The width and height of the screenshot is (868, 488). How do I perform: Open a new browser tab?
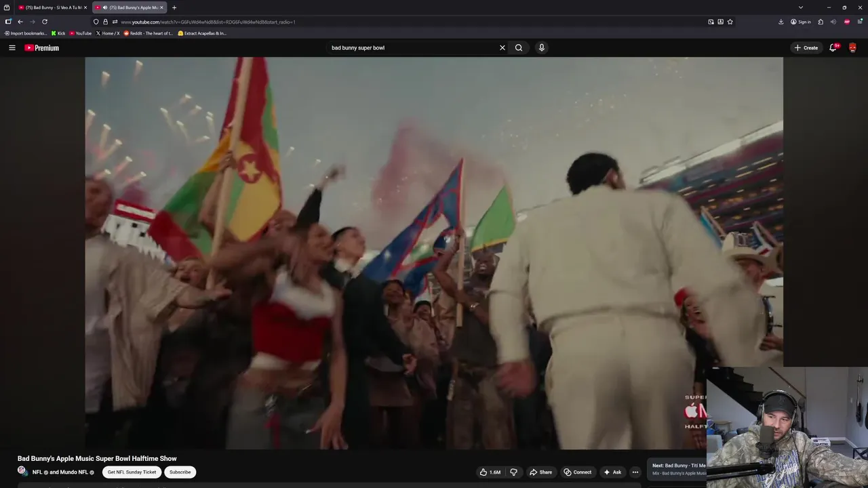point(174,7)
